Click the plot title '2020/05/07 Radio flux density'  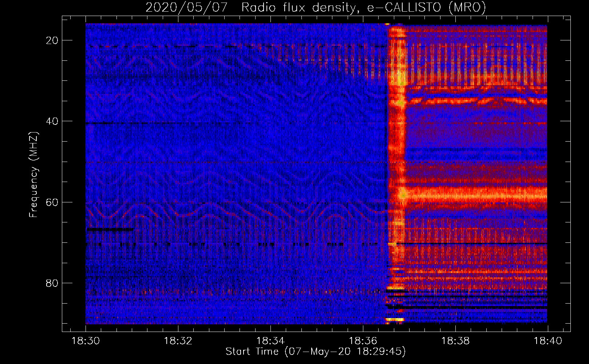316,7
